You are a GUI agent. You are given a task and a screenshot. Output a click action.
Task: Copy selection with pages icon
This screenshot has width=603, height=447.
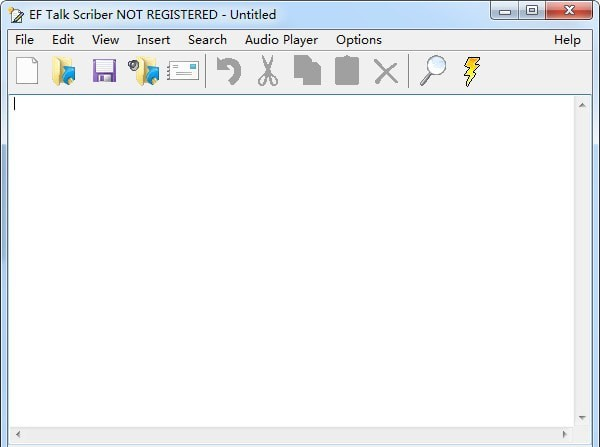tap(307, 70)
